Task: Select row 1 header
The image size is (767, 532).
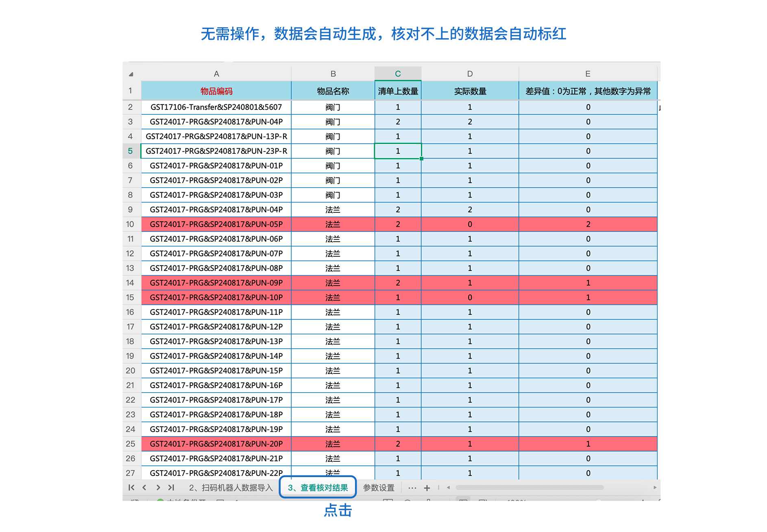Action: pos(131,91)
